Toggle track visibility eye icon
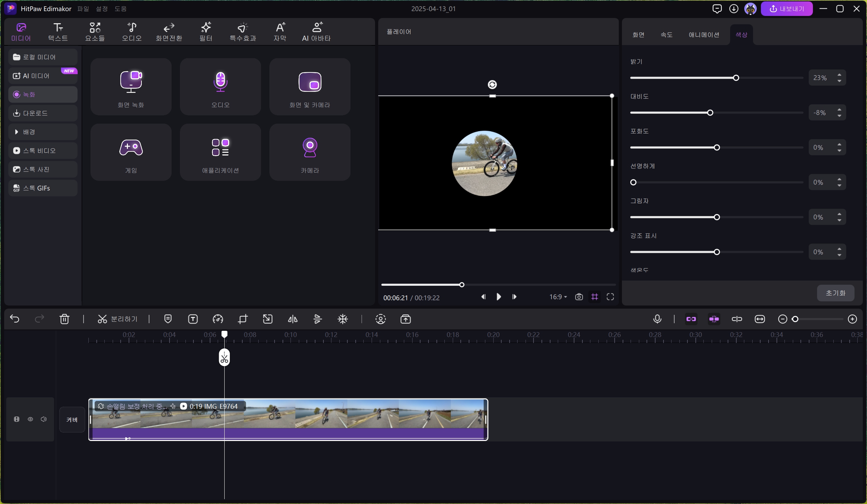The width and height of the screenshot is (867, 504). [31, 419]
